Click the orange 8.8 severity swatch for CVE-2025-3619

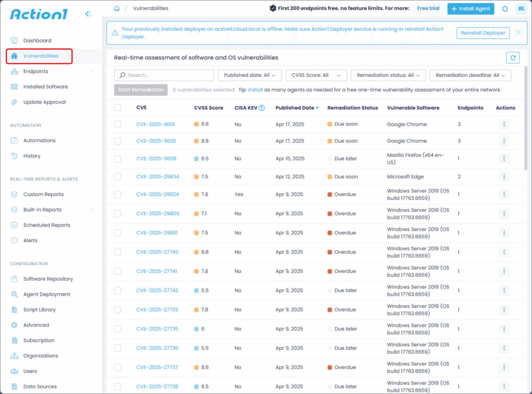tap(196, 124)
